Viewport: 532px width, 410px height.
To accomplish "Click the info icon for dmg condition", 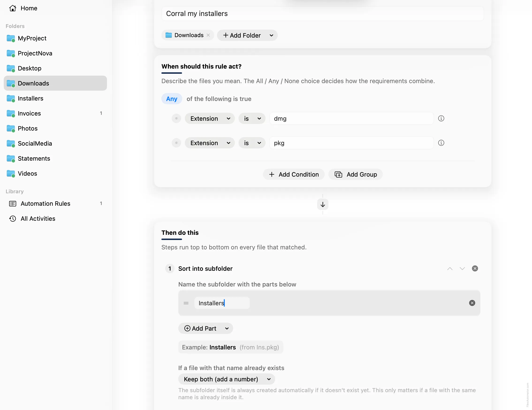I will pos(441,119).
